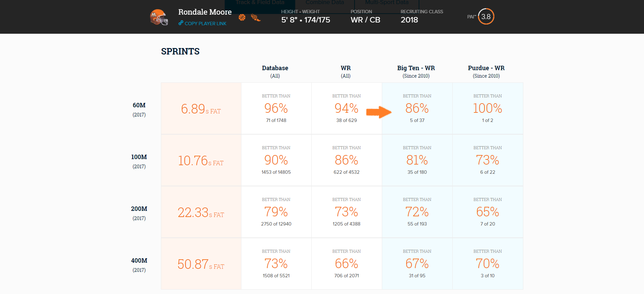644x294 pixels.
Task: Switch to the Track & Field Data tab
Action: (x=260, y=3)
